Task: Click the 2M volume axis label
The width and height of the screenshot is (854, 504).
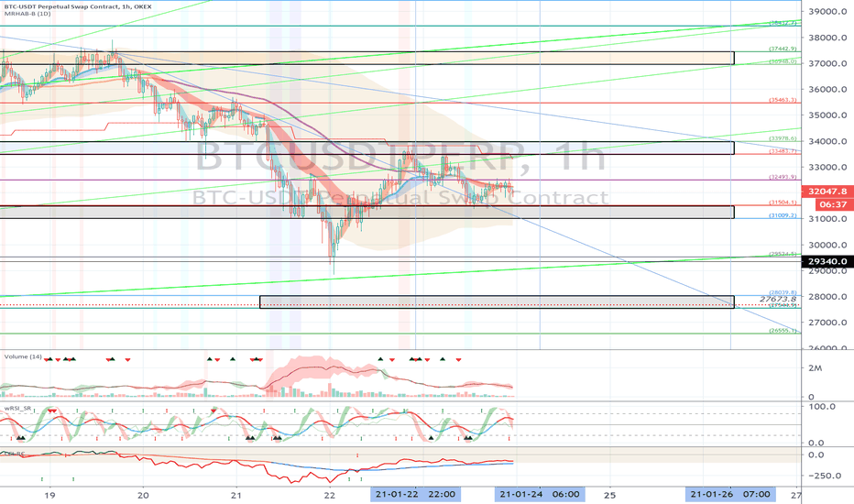Action: [x=816, y=368]
